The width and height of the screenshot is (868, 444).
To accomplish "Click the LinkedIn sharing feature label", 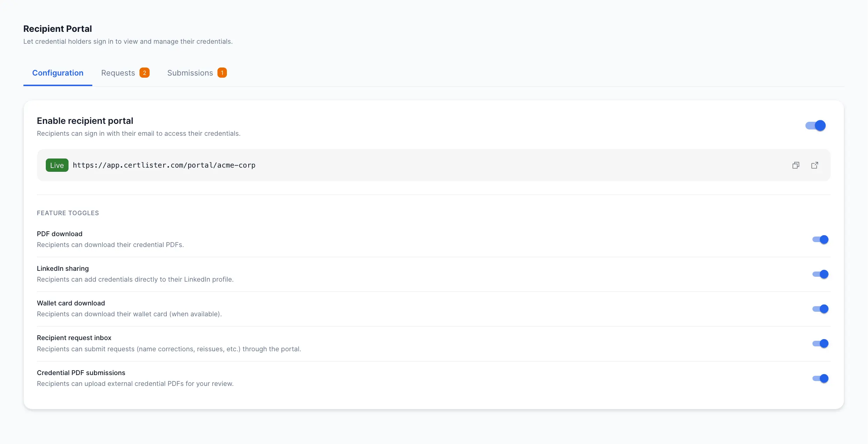I will coord(63,268).
